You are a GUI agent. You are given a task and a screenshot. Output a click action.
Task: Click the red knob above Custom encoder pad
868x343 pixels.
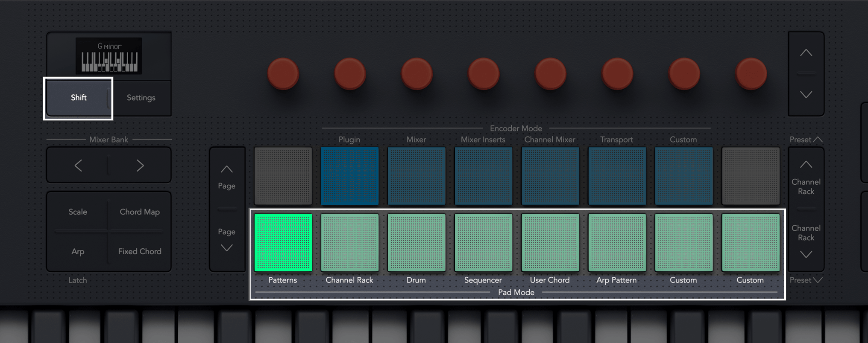click(684, 74)
